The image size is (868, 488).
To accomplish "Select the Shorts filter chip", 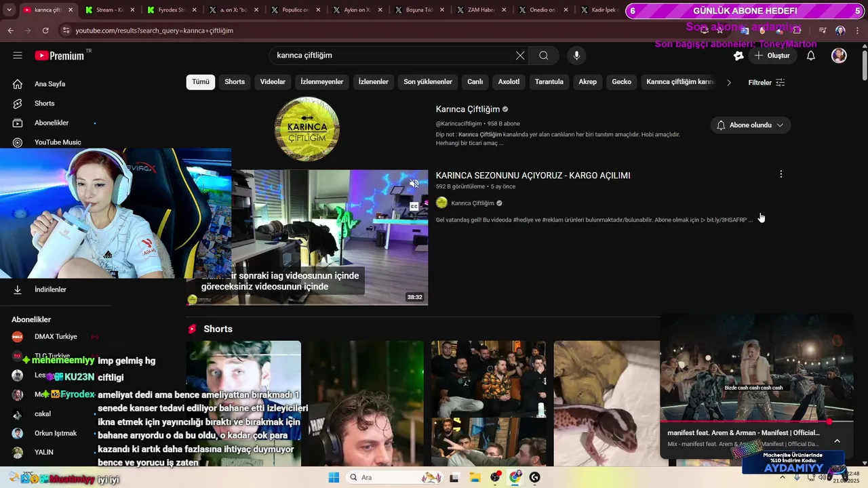I will (235, 82).
